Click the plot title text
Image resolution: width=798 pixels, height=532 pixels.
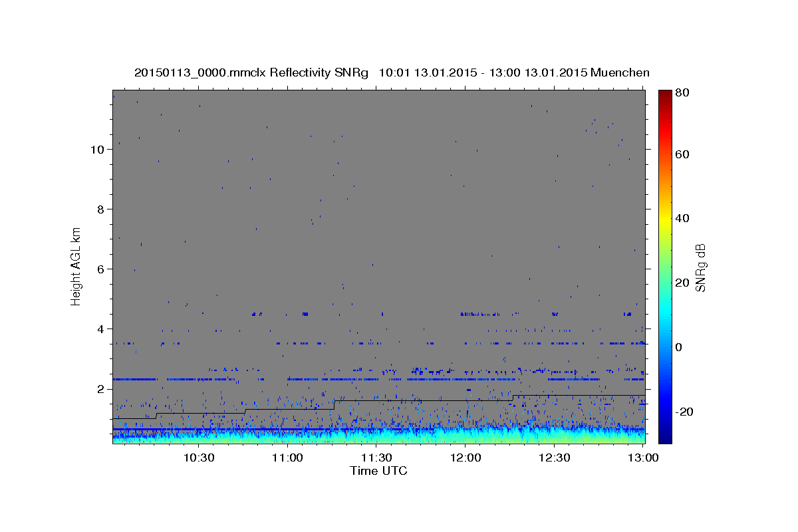tap(392, 72)
